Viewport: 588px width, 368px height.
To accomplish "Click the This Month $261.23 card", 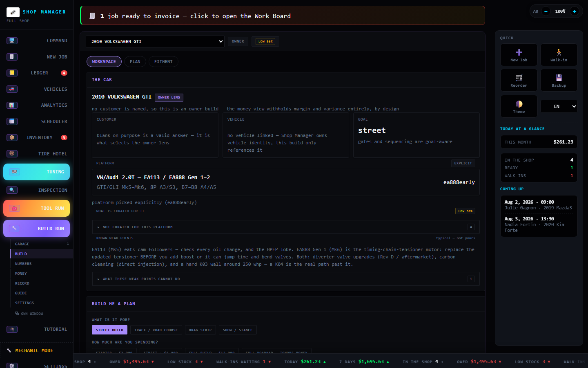I will [539, 142].
